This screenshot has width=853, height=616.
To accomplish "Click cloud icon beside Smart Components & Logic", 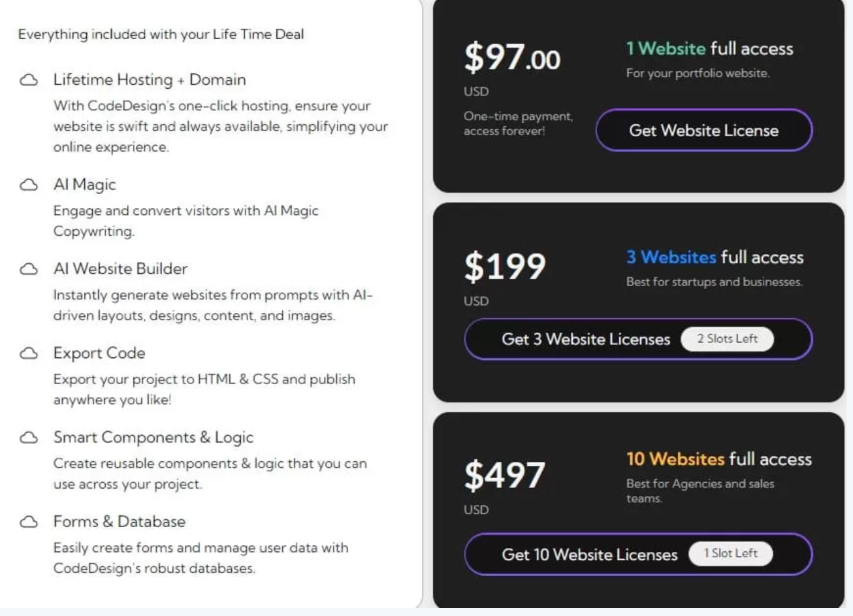I will (x=29, y=438).
